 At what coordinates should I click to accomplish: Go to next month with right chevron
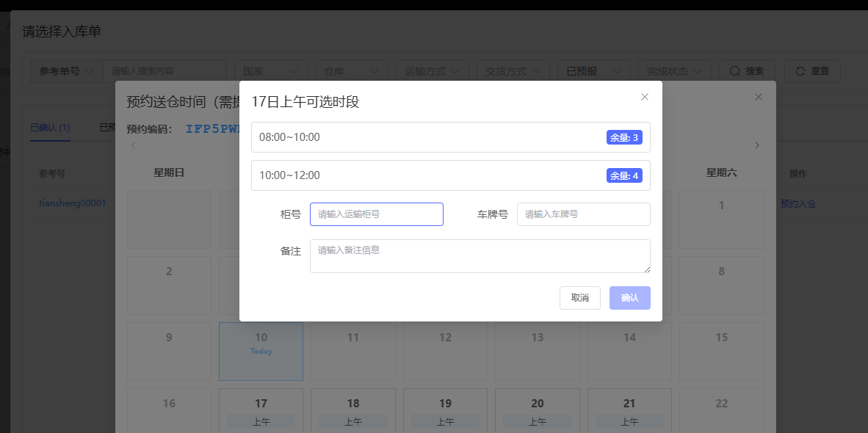(757, 145)
